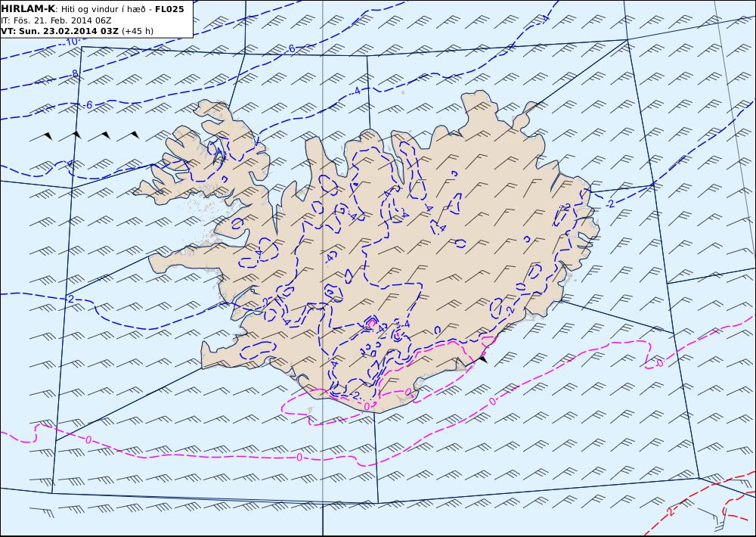Screen dimensions: 756x537
Task: Click the -2 contour label east of Iceland
Action: pos(610,204)
